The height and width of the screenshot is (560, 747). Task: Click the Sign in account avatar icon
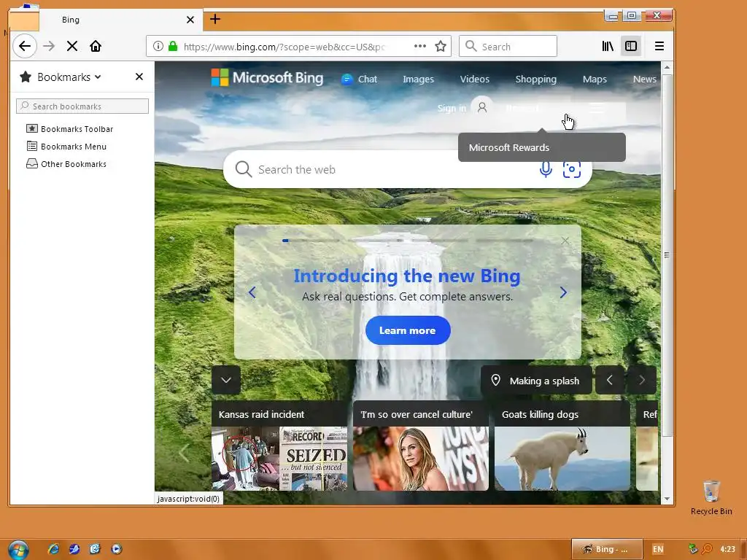click(x=482, y=108)
